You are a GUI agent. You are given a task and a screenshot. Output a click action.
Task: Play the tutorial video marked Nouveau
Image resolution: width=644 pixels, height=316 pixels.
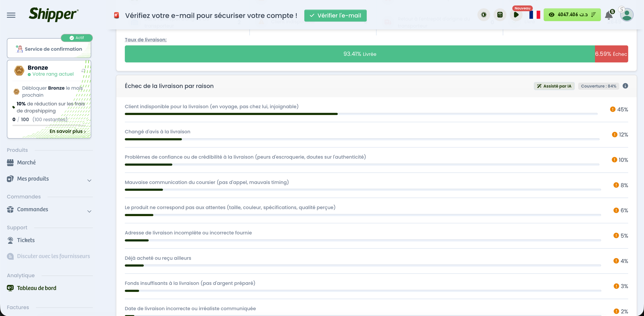516,15
